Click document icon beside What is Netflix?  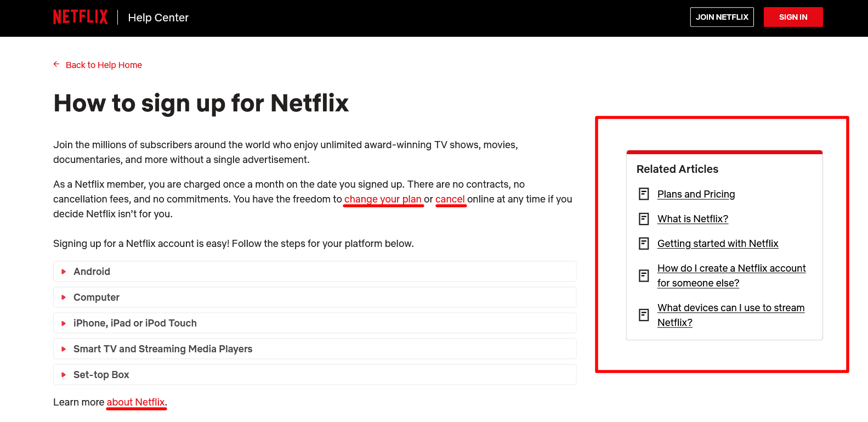tap(644, 219)
